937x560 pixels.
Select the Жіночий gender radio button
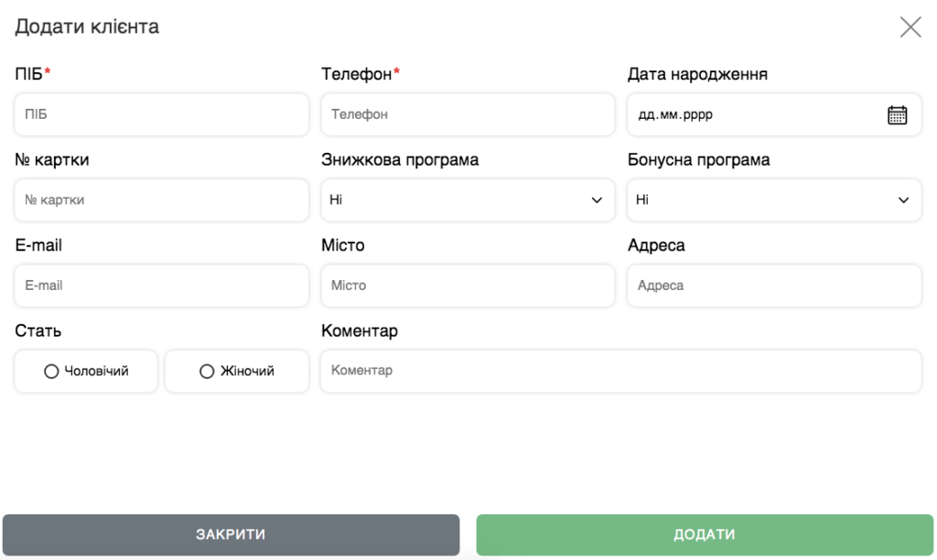(207, 372)
